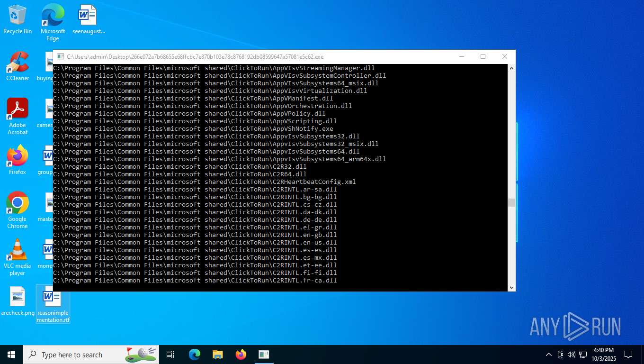Click the AppVPolicy.dll output line

click(x=189, y=114)
